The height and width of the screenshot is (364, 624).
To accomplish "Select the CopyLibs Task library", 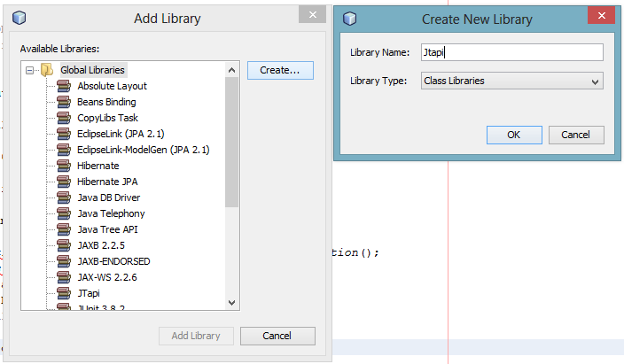I will click(108, 118).
